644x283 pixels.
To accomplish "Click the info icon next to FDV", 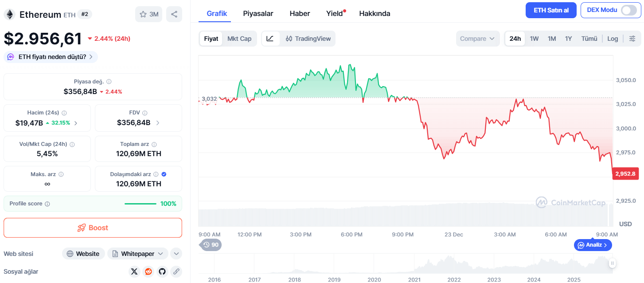I will 145,113.
